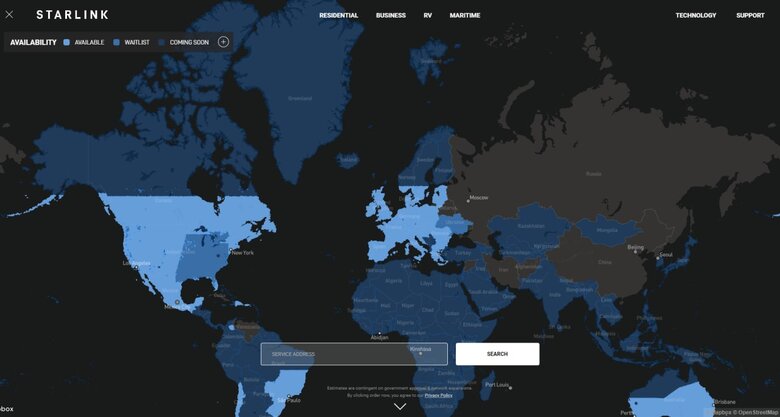Open the Maritime menu item
Image resolution: width=780 pixels, height=417 pixels.
point(465,16)
